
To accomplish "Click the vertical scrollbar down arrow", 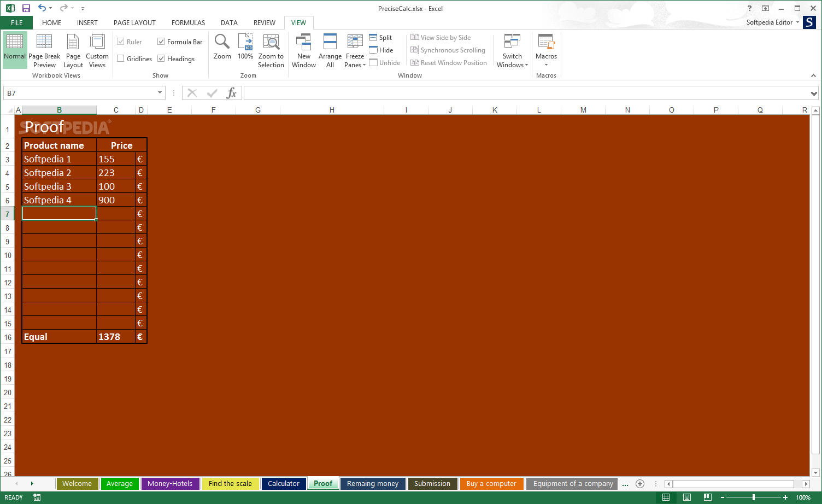I will click(x=816, y=473).
